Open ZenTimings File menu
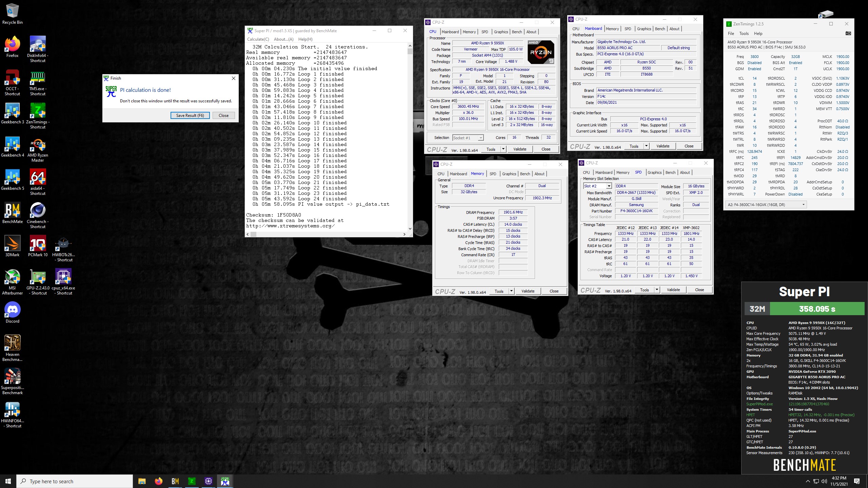The width and height of the screenshot is (868, 488). pyautogui.click(x=731, y=34)
